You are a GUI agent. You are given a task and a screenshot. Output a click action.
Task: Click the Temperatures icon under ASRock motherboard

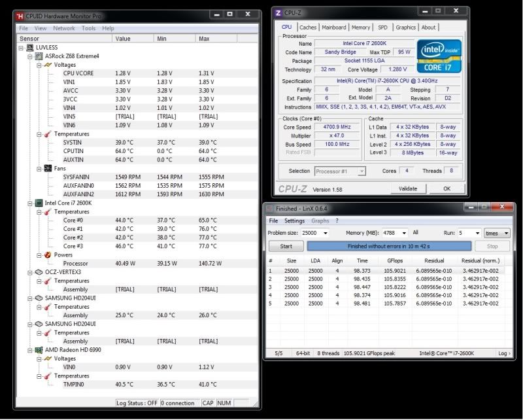[48, 134]
